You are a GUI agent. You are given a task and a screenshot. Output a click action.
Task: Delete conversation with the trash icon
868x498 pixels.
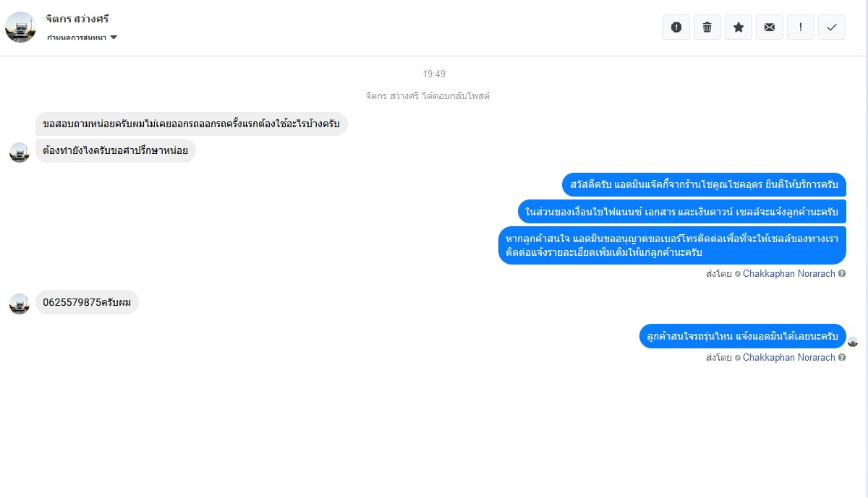[x=707, y=27]
